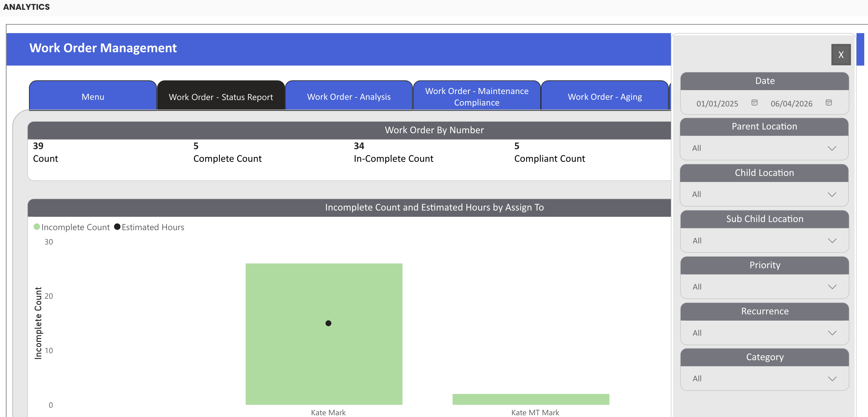Click the end date 06/04/2026 field

click(x=791, y=104)
